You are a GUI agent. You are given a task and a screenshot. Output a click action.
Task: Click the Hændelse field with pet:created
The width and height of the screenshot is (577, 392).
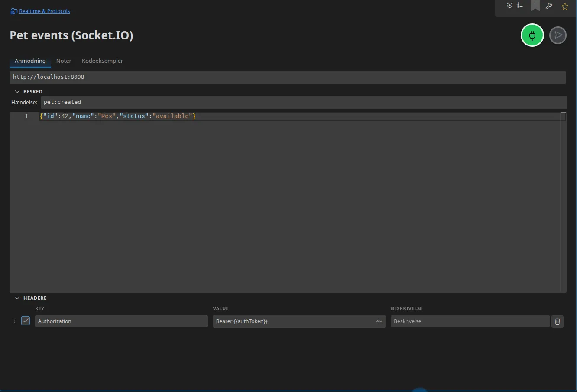303,102
